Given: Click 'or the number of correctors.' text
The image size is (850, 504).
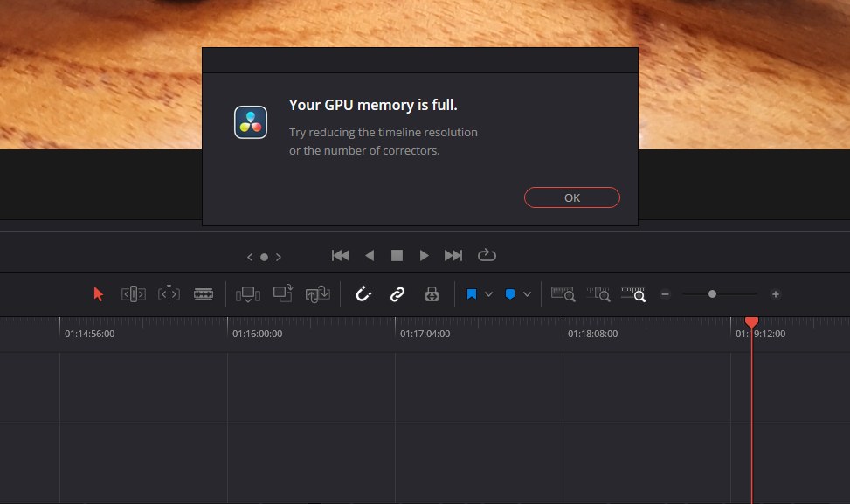Looking at the screenshot, I should click(364, 150).
